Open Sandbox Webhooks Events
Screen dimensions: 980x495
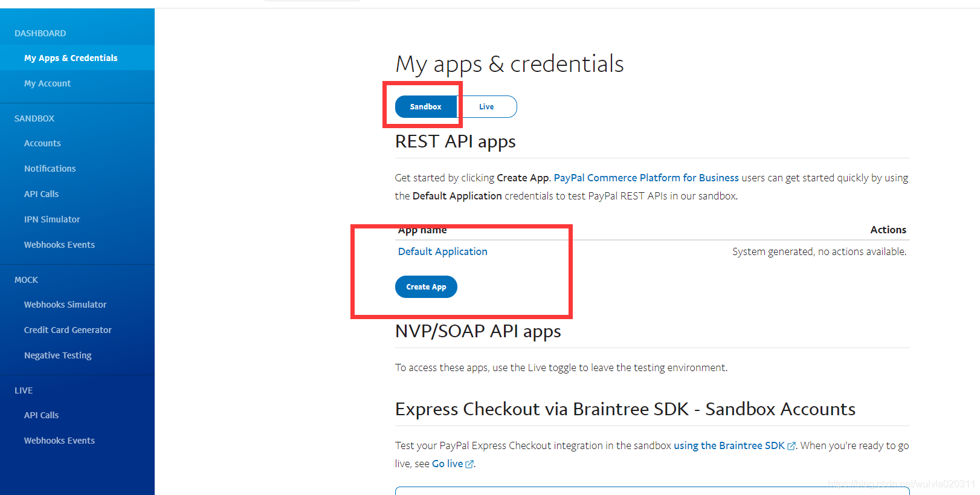pyautogui.click(x=59, y=245)
